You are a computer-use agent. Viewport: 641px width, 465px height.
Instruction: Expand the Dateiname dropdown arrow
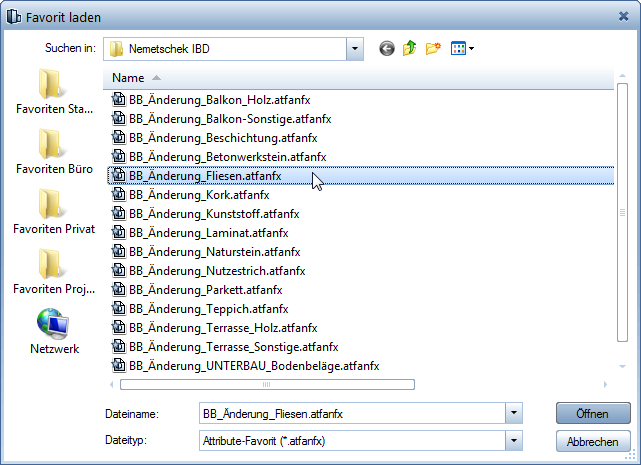(x=514, y=413)
